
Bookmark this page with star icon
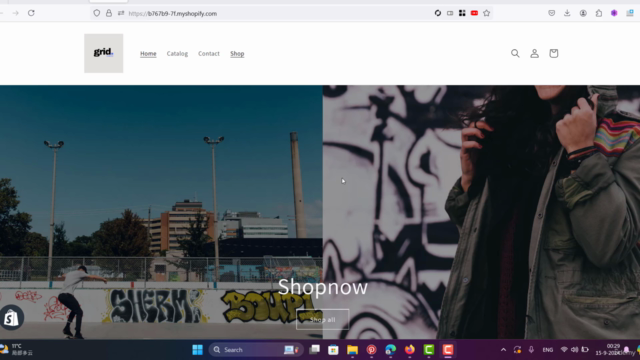487,13
